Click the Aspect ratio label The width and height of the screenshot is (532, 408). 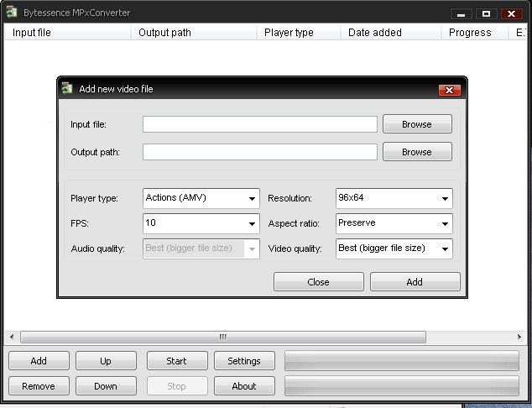(294, 223)
